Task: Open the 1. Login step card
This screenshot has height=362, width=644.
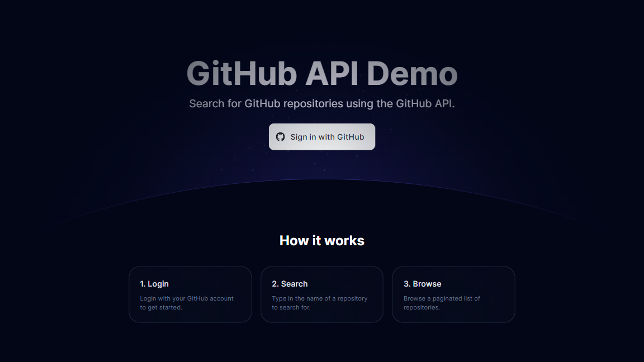Action: [190, 294]
